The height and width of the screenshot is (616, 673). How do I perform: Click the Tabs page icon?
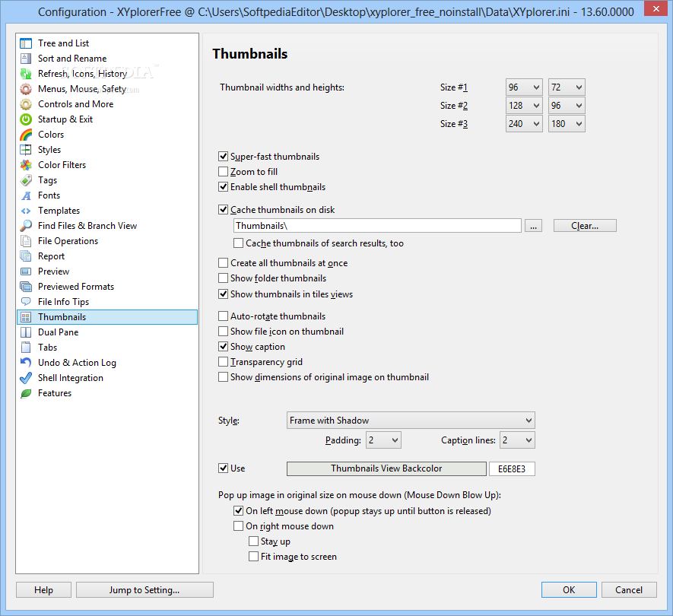pos(26,348)
